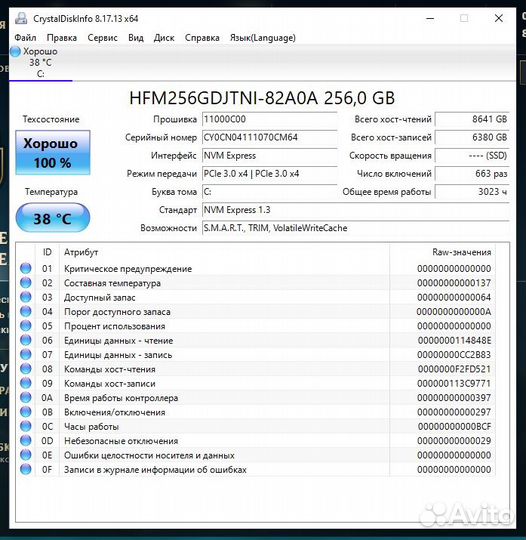Click the Возможности field with S.M.A.R.T., TRIM
Viewport: 526px width, 540px height.
tap(355, 228)
